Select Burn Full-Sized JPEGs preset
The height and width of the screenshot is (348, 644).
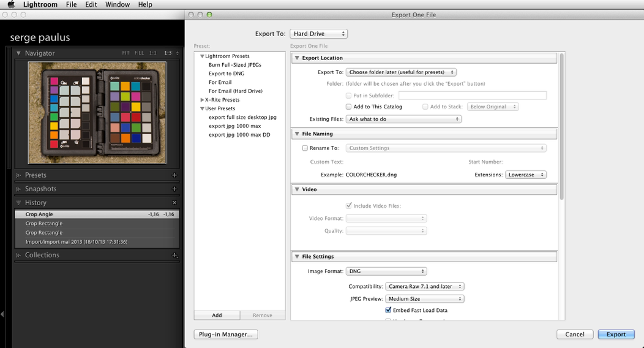(235, 65)
